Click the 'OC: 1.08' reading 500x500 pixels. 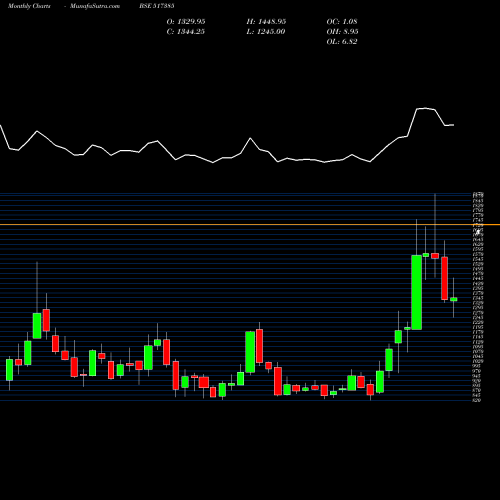[x=342, y=22]
